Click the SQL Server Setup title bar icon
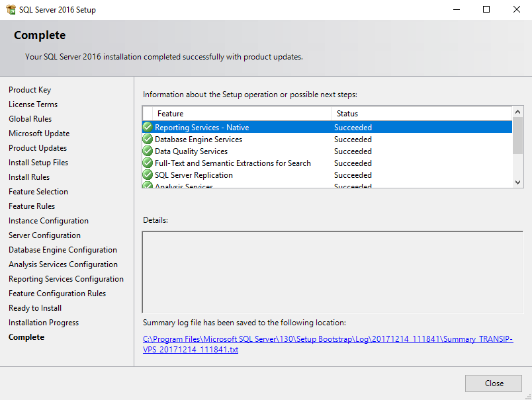 tap(11, 9)
